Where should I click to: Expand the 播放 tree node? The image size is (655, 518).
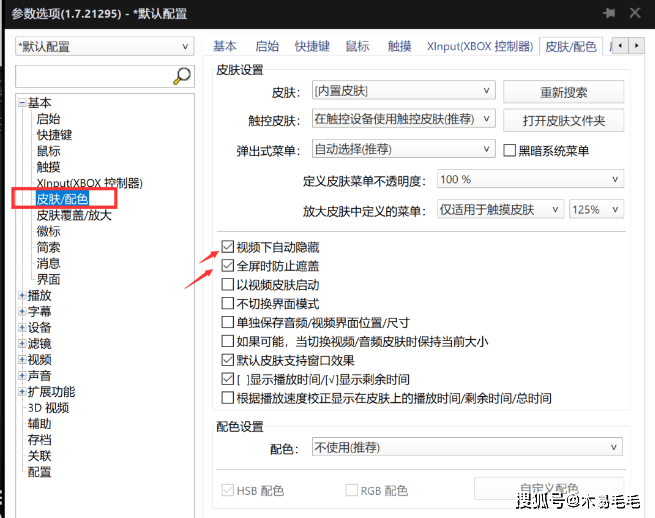[22, 295]
